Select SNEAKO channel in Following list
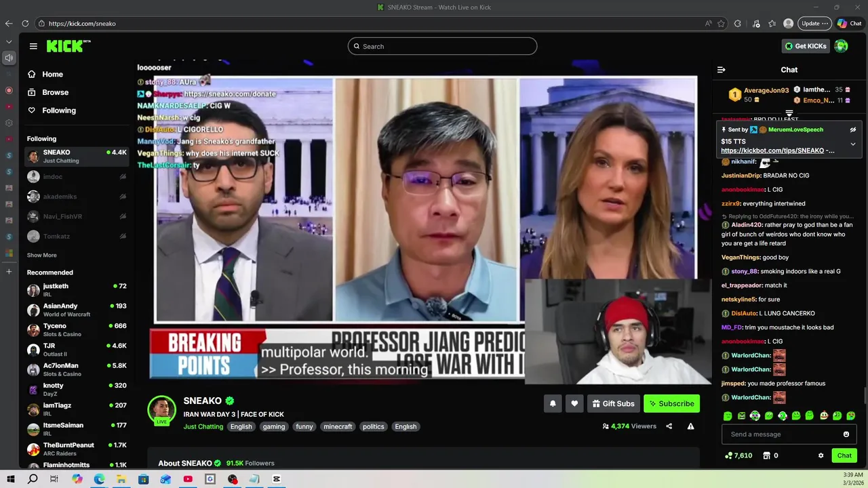Screen dimensions: 868x488 coord(77,156)
